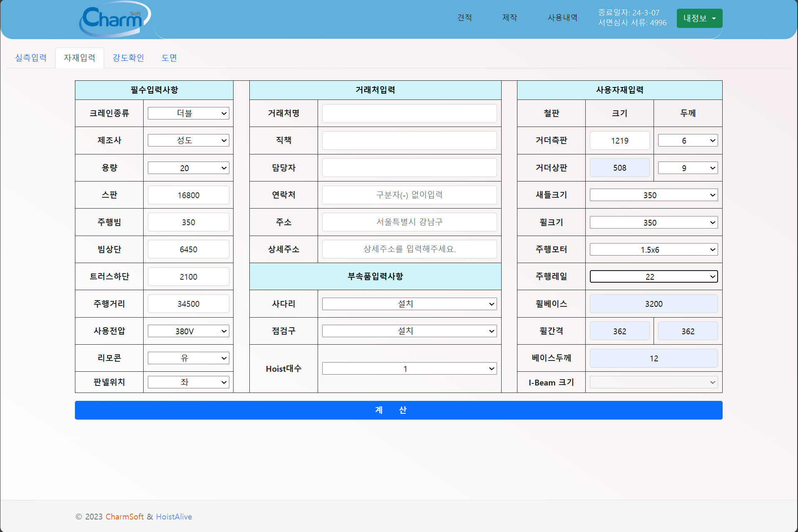Click the 연락처 input field

[x=409, y=195]
